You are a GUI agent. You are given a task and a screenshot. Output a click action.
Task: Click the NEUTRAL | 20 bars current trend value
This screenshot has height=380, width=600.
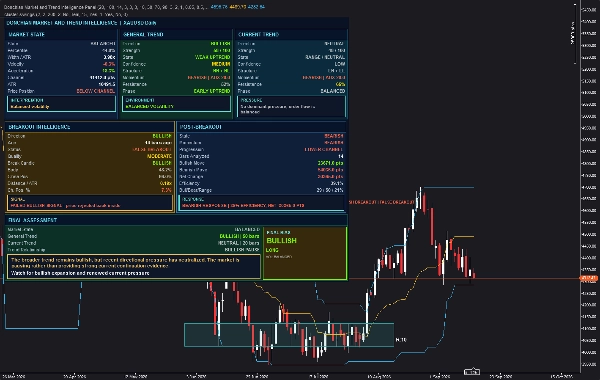[x=238, y=243]
